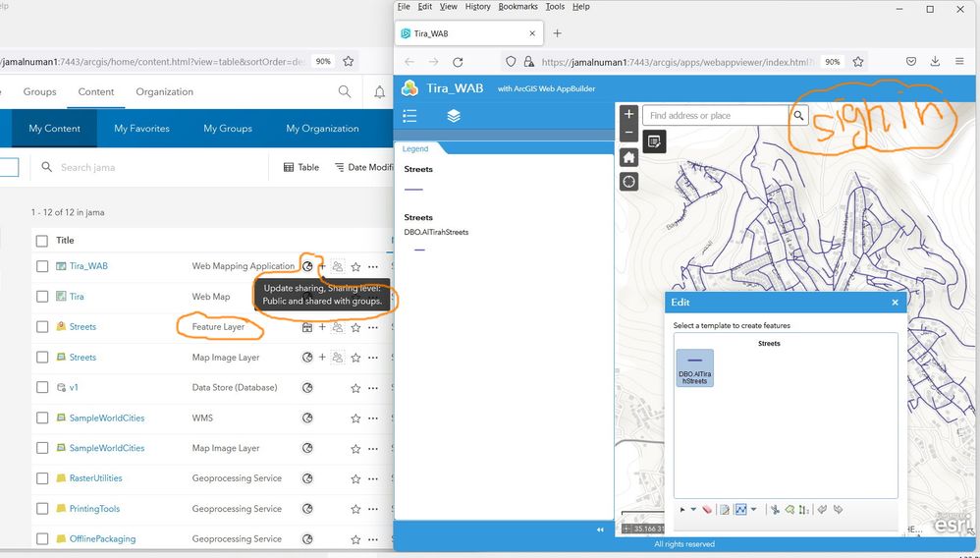Viewport: 980px width, 558px height.
Task: Expand polyline tool dropdown arrow in Edit toolbar
Action: point(753,510)
